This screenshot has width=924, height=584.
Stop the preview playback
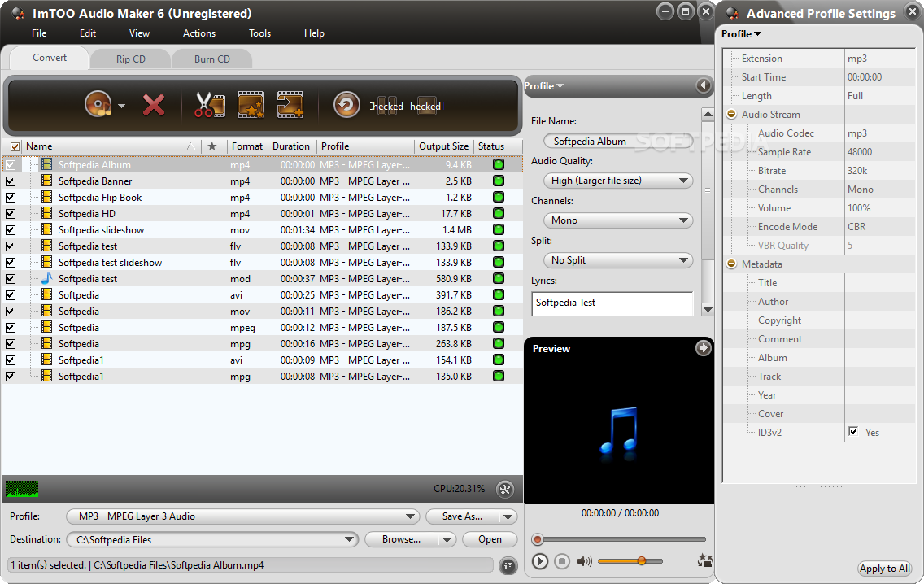coord(562,561)
